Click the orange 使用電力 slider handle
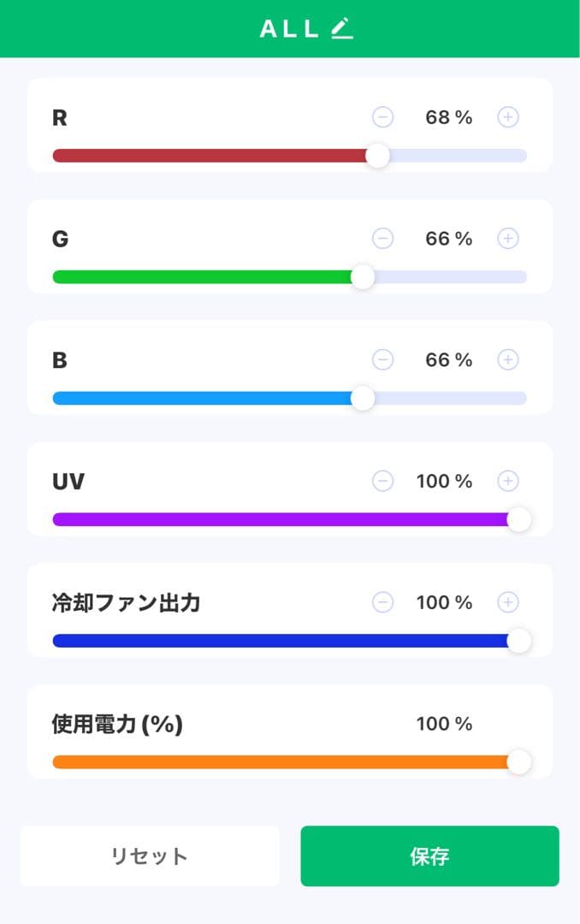 click(518, 761)
